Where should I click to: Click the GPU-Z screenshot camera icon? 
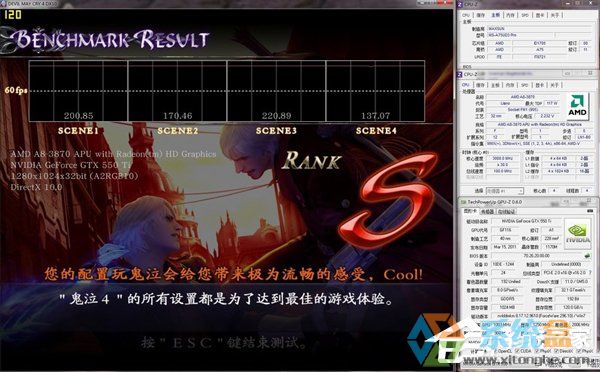click(x=590, y=211)
